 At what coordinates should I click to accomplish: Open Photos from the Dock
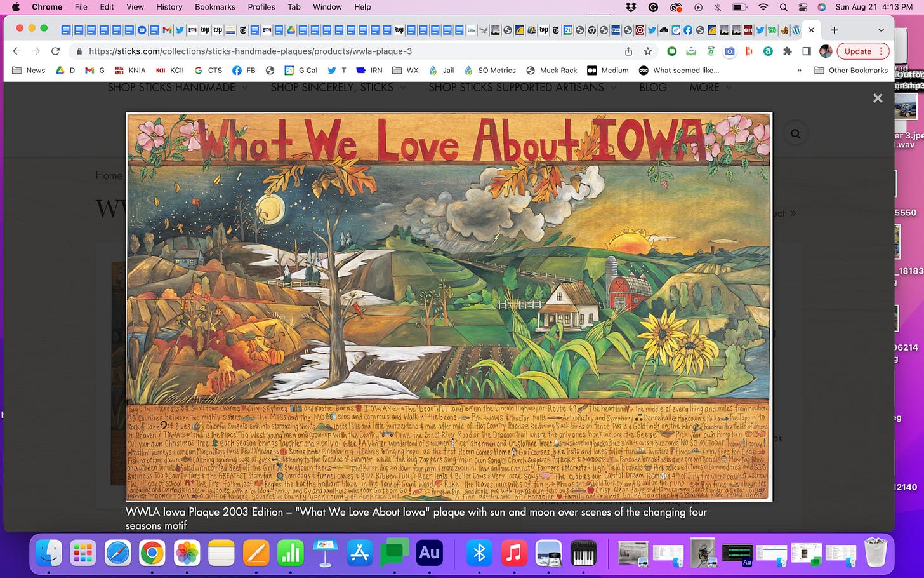187,553
